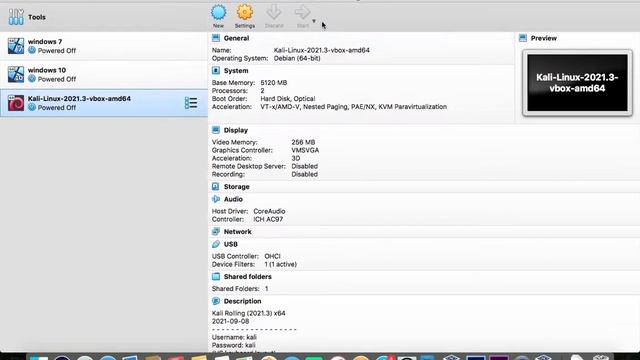
Task: Click the Kali-Linux preview thumbnail
Action: pyautogui.click(x=577, y=83)
